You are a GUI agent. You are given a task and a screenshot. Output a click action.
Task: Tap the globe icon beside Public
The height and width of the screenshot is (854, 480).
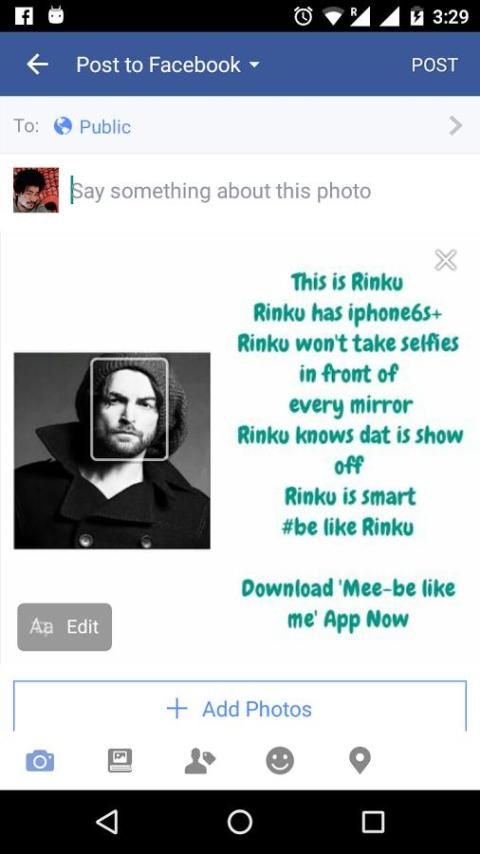(63, 126)
